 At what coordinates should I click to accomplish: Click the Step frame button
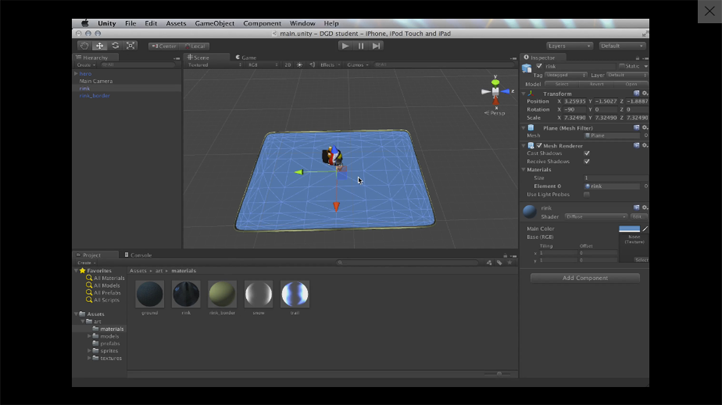pyautogui.click(x=376, y=46)
